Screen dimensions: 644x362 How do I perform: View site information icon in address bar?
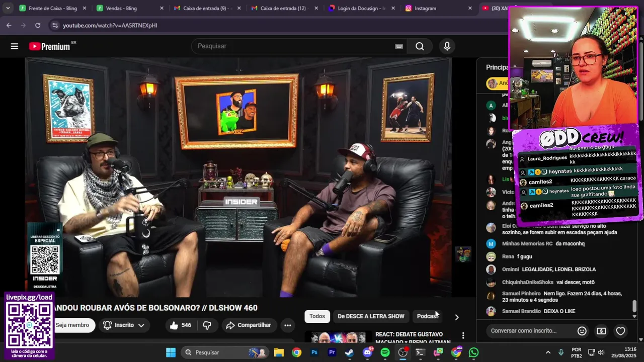(x=54, y=25)
